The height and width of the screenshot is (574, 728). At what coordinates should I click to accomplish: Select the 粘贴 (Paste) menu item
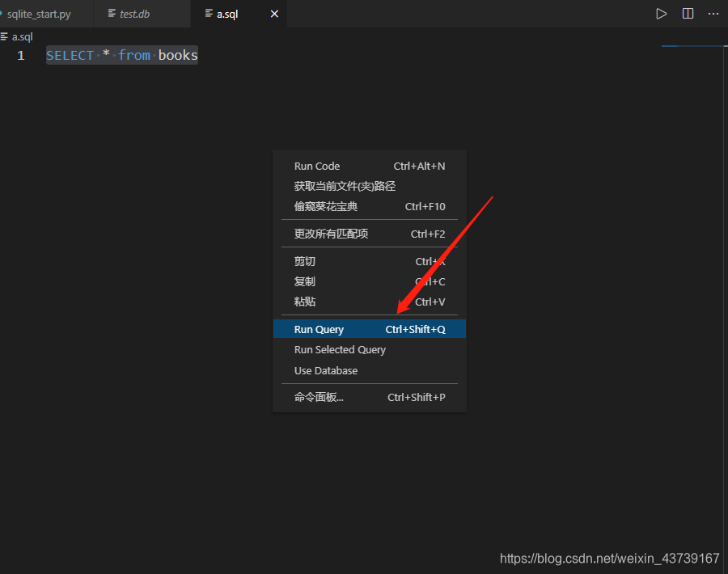(x=305, y=301)
